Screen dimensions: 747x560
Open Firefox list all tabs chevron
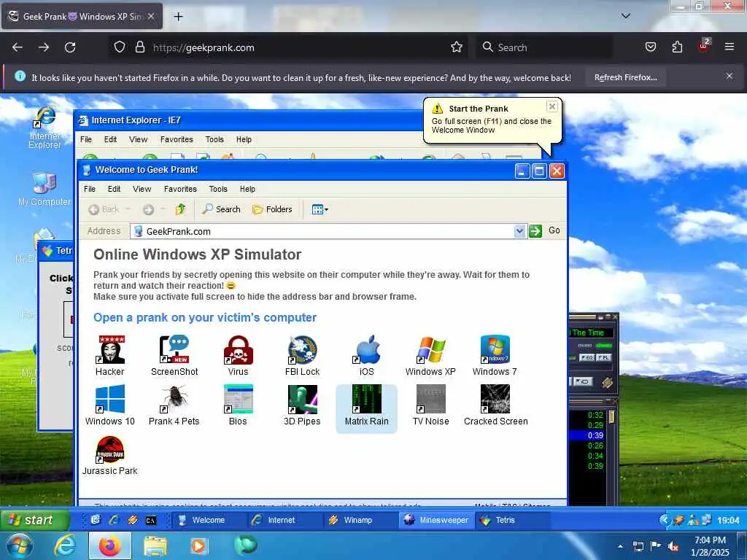pos(626,16)
